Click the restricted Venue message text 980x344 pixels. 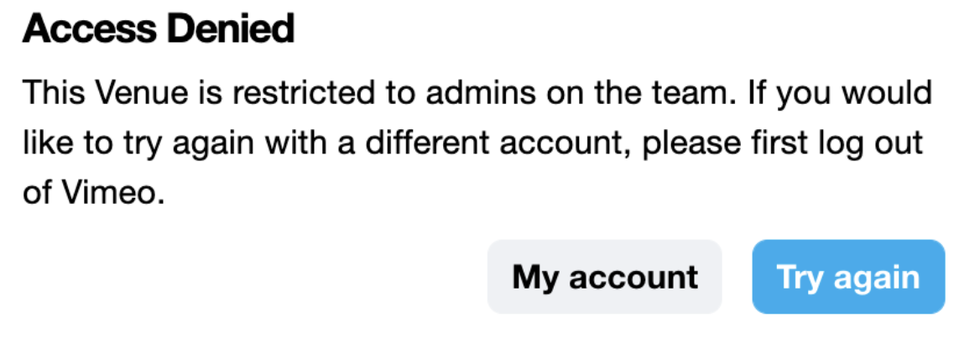(477, 92)
